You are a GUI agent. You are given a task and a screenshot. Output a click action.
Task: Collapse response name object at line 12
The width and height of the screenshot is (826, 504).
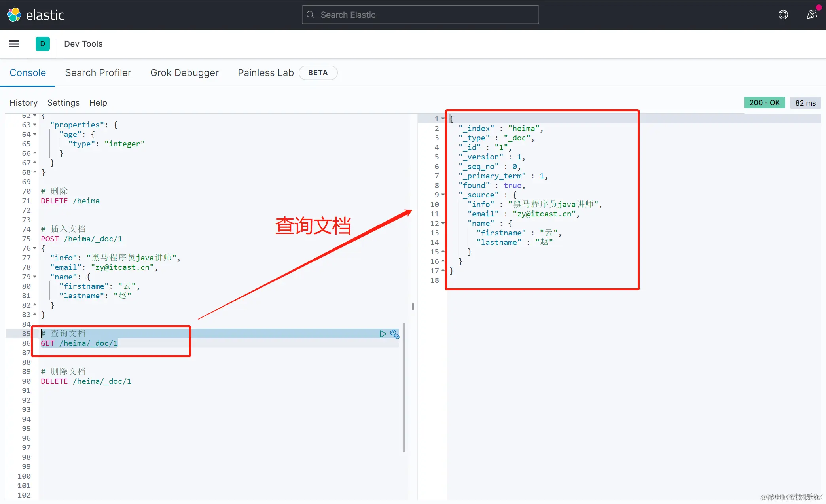click(x=443, y=224)
